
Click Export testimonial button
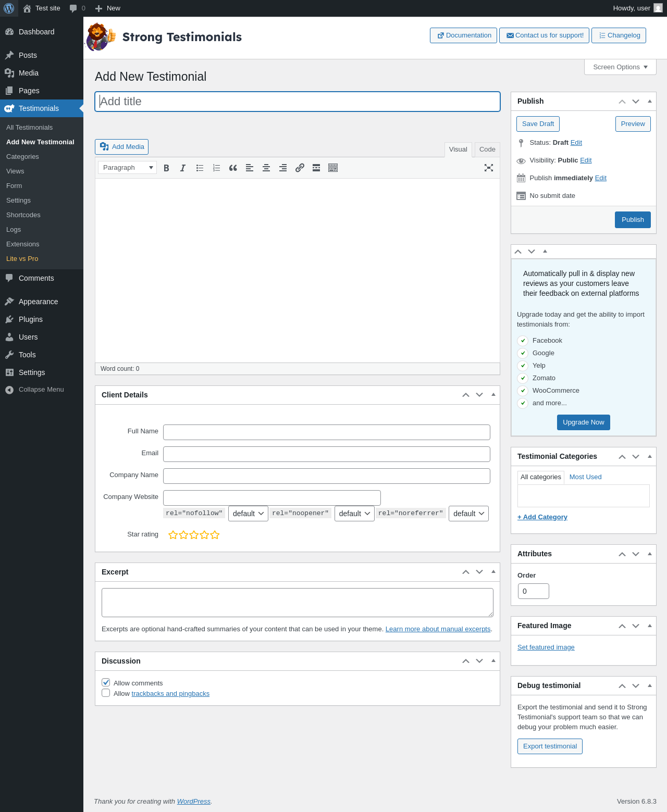click(550, 746)
